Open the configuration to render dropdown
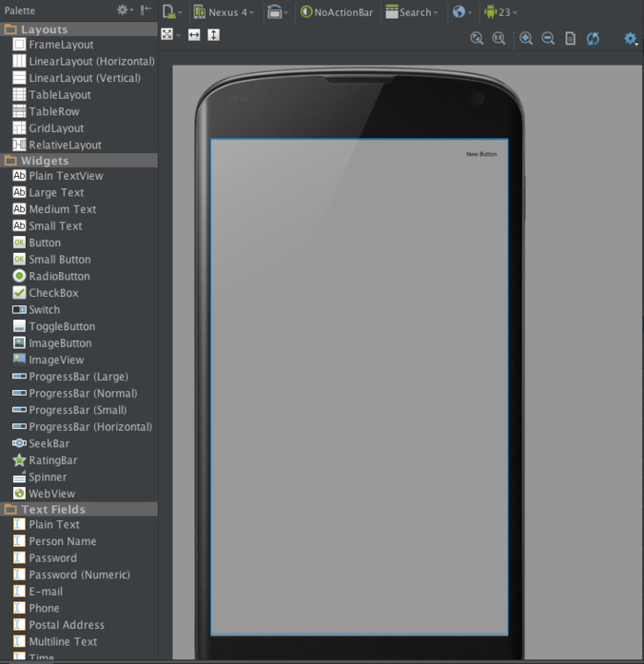The height and width of the screenshot is (664, 644). (172, 12)
